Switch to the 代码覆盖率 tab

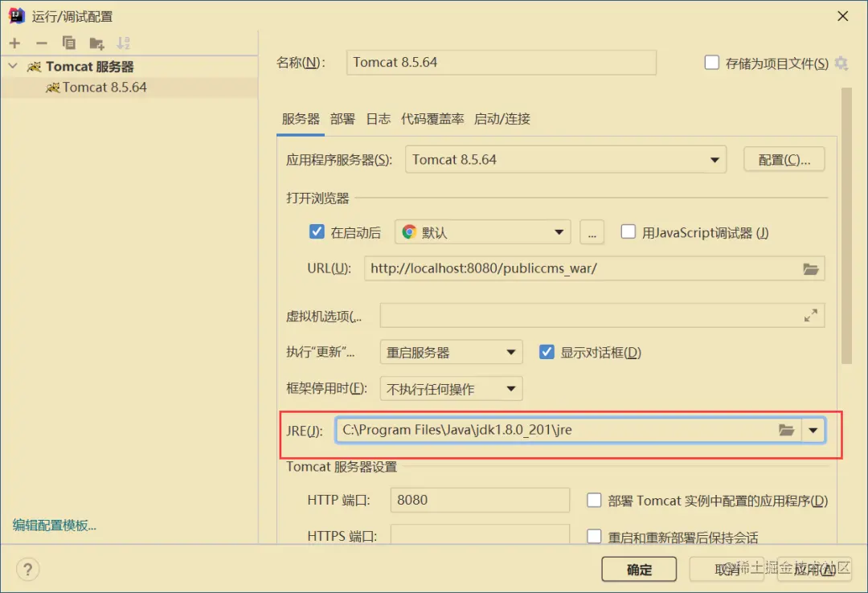click(x=432, y=119)
